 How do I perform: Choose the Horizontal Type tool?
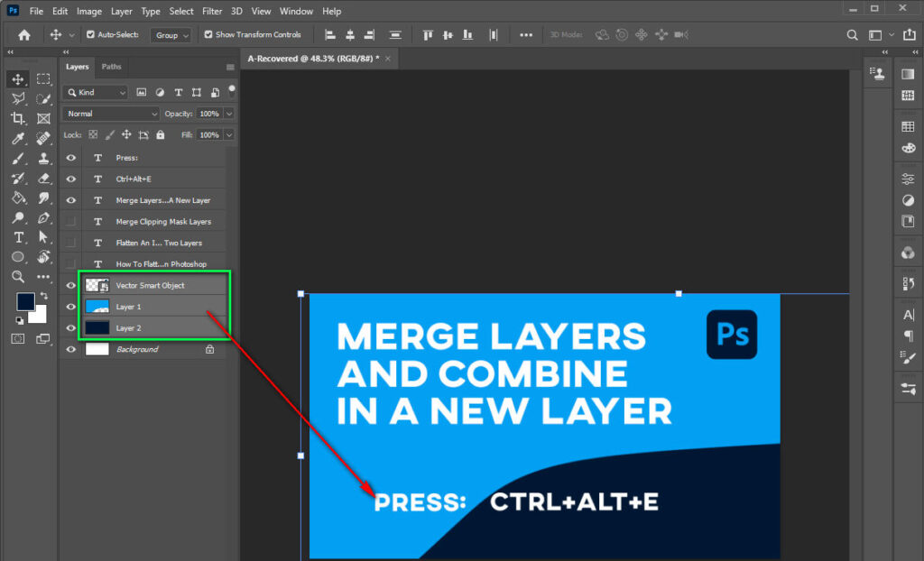pyautogui.click(x=19, y=236)
